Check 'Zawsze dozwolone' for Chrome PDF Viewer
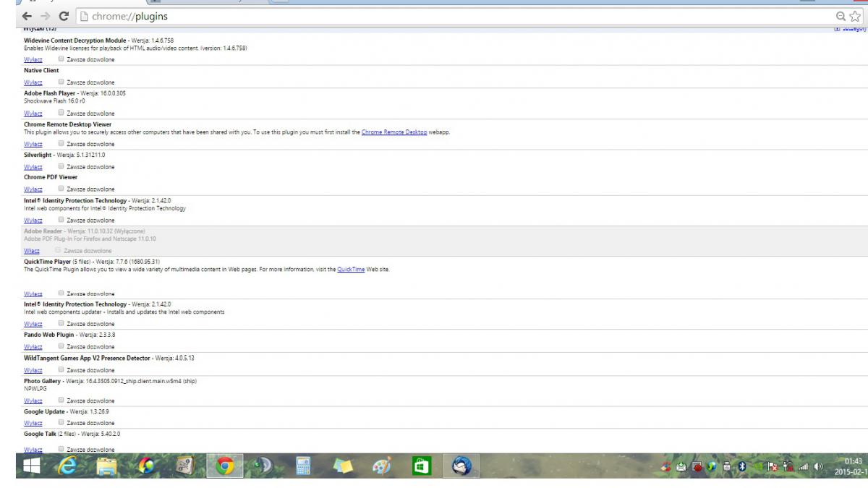 (61, 189)
